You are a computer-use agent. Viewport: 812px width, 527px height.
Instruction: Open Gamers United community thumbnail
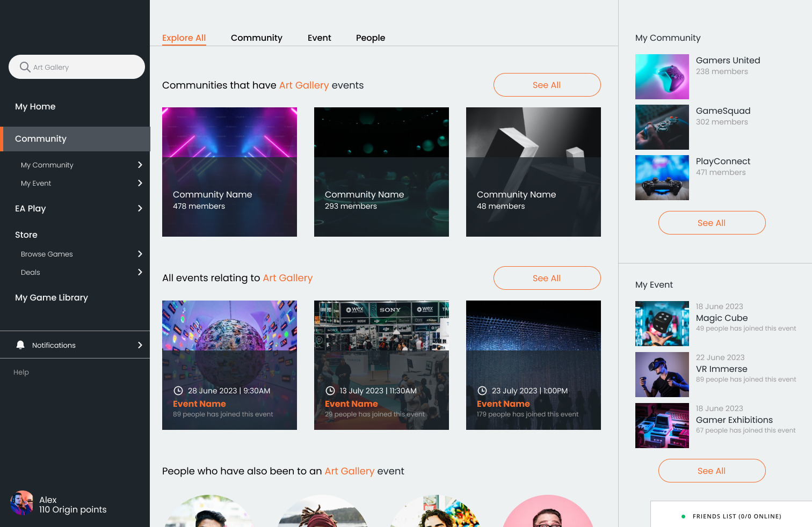coord(662,77)
